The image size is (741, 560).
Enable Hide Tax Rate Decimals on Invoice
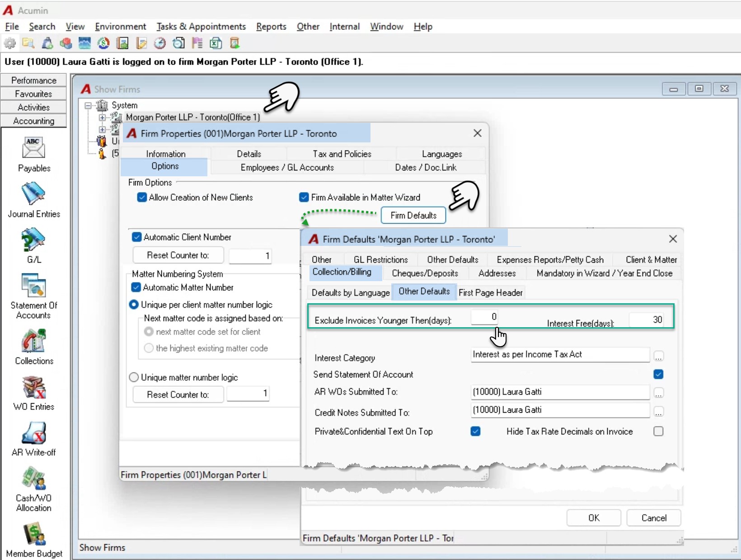(x=658, y=431)
